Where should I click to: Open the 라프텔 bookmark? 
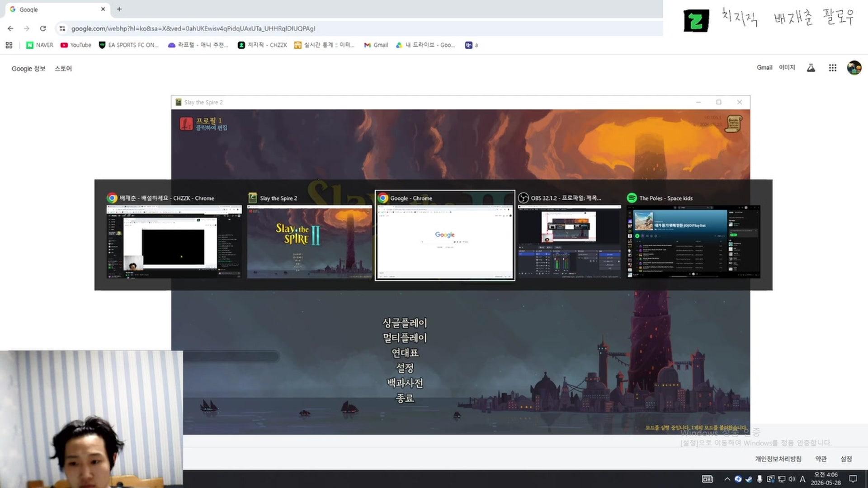coord(198,45)
